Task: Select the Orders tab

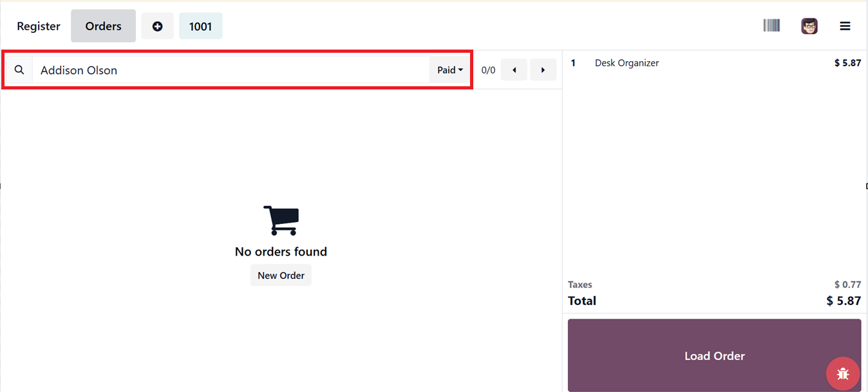Action: click(103, 26)
